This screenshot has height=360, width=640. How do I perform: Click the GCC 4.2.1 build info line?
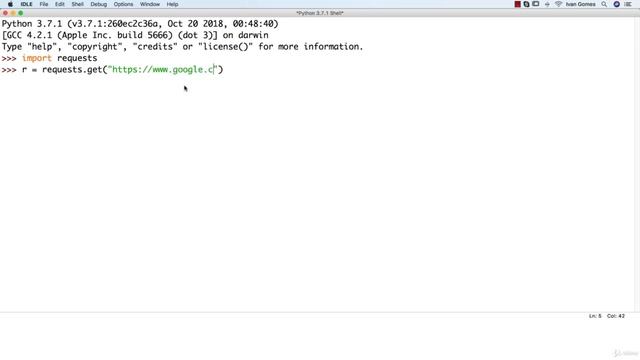pyautogui.click(x=135, y=35)
